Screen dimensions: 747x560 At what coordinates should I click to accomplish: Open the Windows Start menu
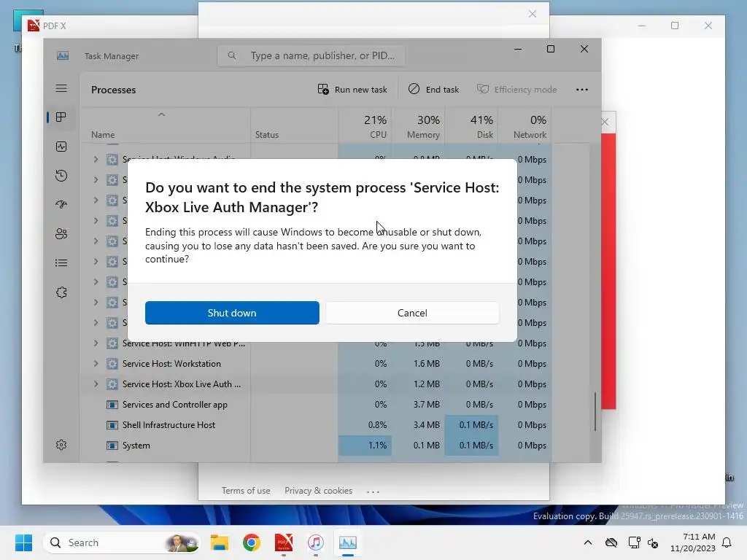click(23, 542)
